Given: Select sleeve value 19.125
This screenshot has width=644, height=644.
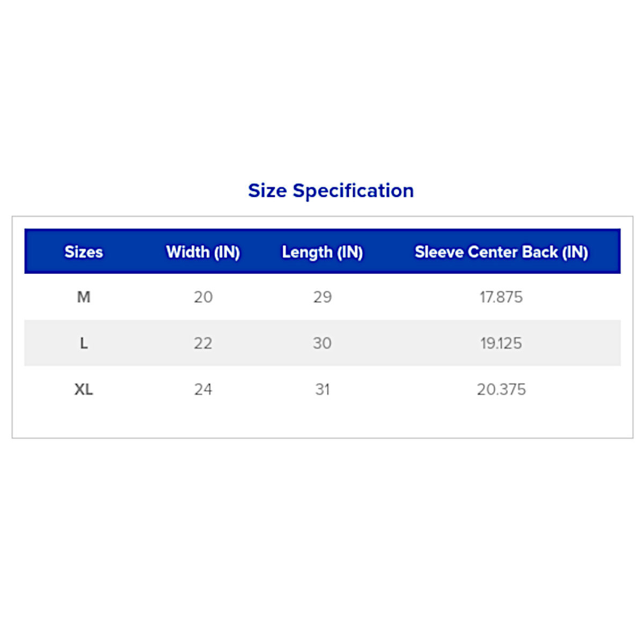Looking at the screenshot, I should click(x=501, y=343).
